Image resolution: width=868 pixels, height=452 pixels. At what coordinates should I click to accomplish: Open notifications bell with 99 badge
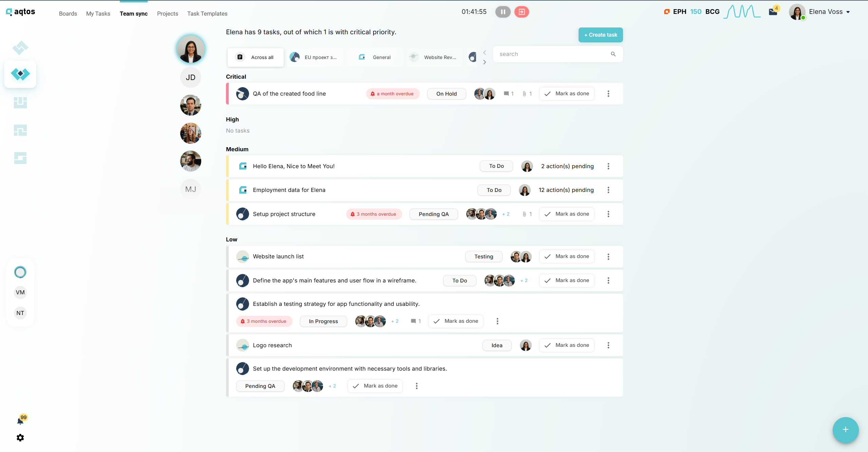[x=20, y=421]
